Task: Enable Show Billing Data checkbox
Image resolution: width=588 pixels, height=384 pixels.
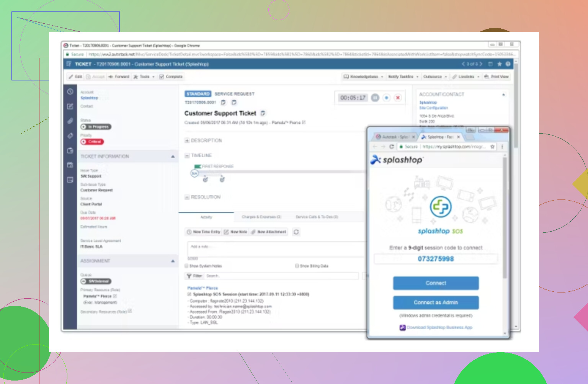Action: click(x=297, y=266)
